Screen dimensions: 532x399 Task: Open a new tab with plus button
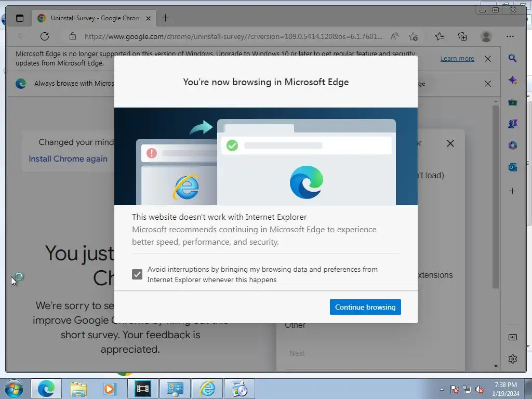point(165,18)
